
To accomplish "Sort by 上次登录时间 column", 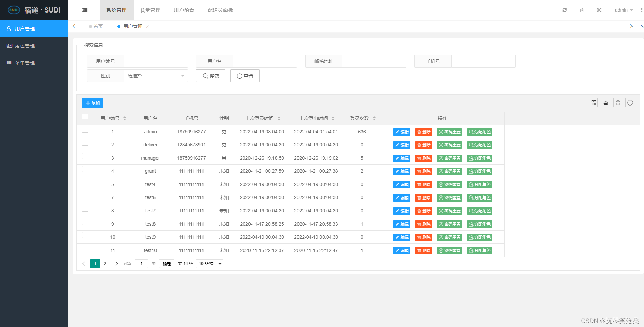I will click(279, 118).
